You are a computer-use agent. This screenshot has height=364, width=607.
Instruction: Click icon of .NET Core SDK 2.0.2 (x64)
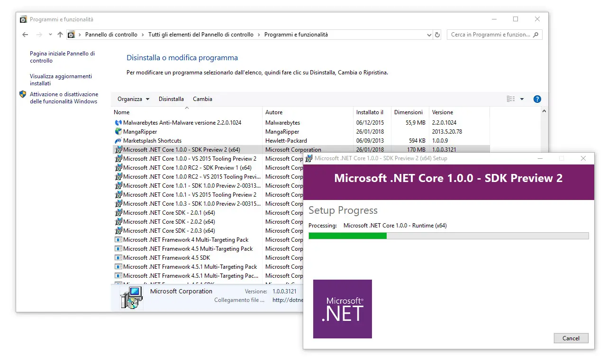(118, 222)
